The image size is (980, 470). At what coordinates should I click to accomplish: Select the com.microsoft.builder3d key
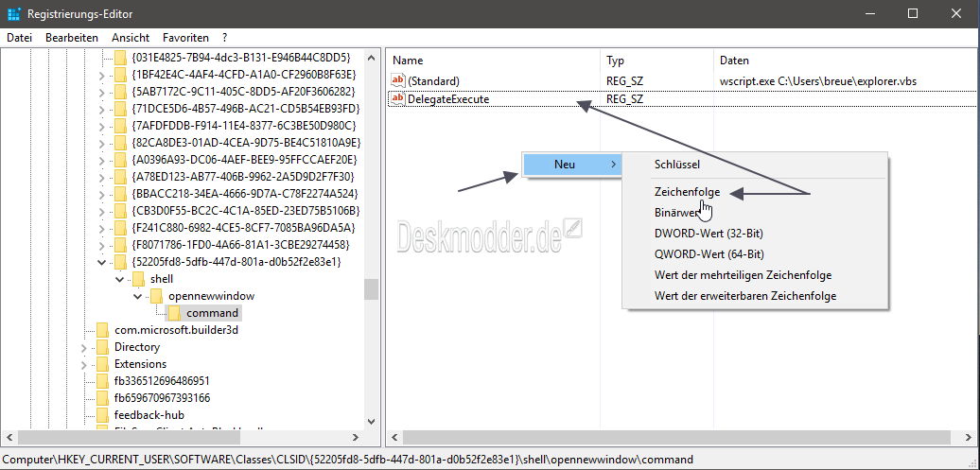[176, 329]
